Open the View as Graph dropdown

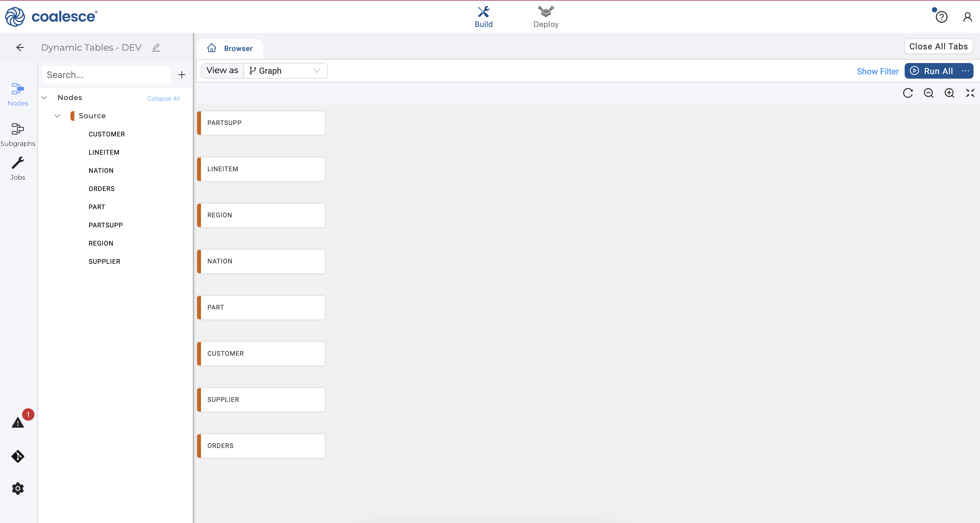click(x=285, y=71)
